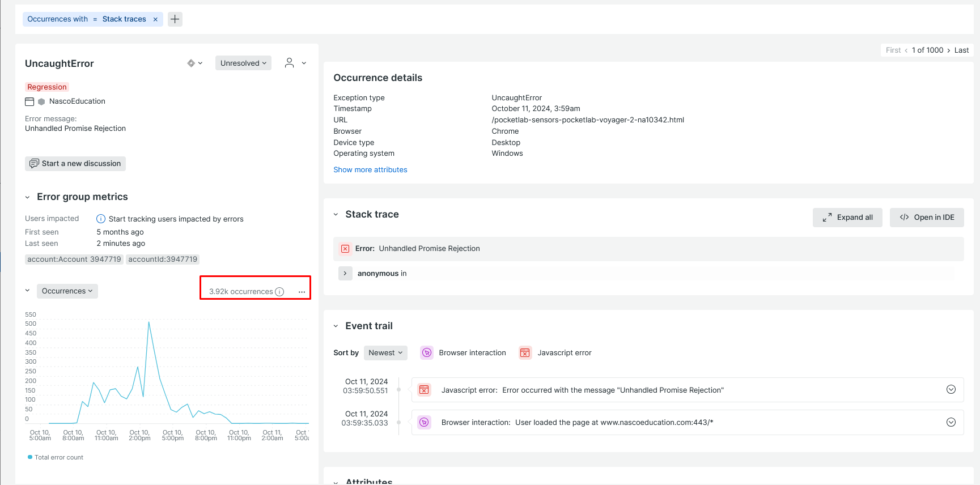Open in IDE button
The height and width of the screenshot is (485, 980).
point(927,218)
